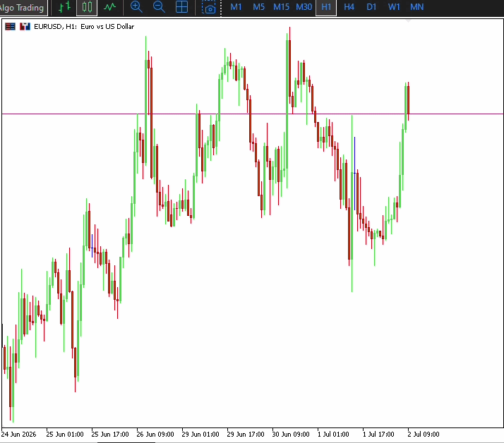
Task: Click the EURUSD, H1 chart title text
Action: click(84, 27)
